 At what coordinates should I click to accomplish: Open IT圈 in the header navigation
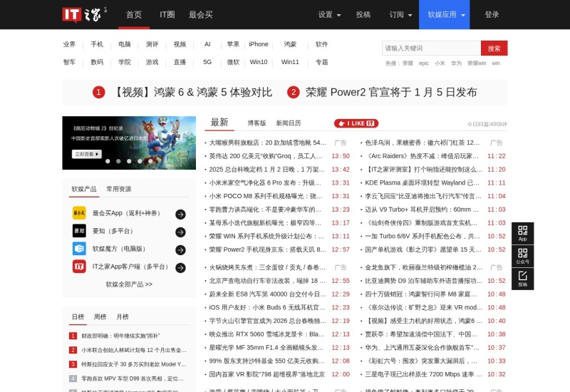pyautogui.click(x=167, y=14)
